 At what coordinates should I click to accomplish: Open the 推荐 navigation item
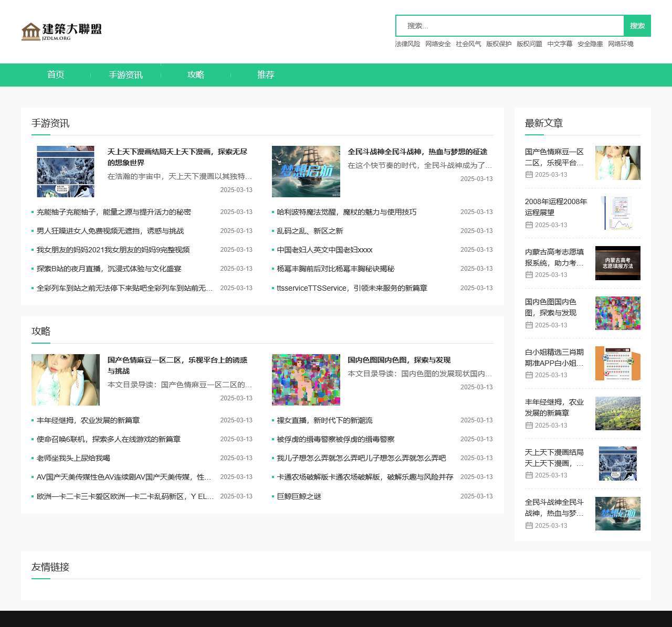click(266, 75)
